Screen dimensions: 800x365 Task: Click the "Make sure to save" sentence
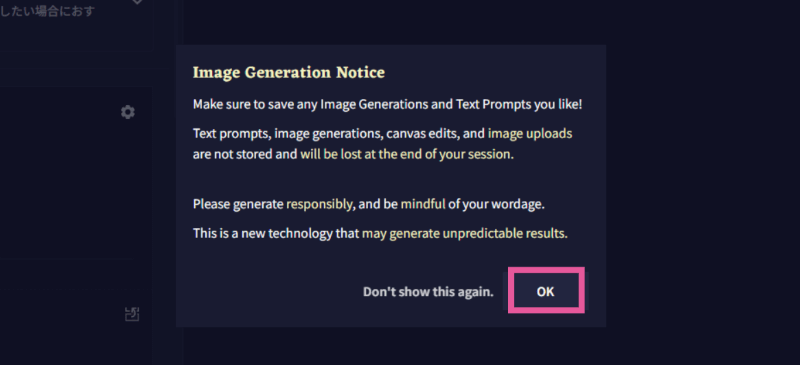click(x=387, y=105)
